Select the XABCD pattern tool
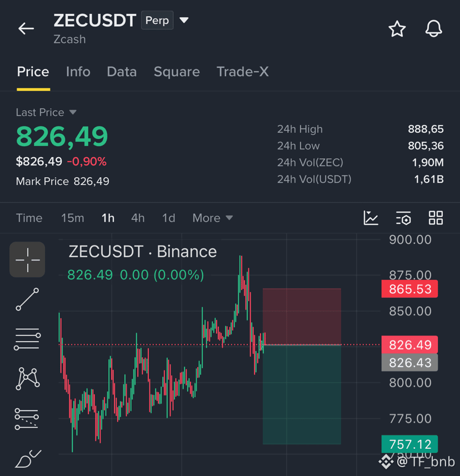This screenshot has height=476, width=460. tap(27, 379)
